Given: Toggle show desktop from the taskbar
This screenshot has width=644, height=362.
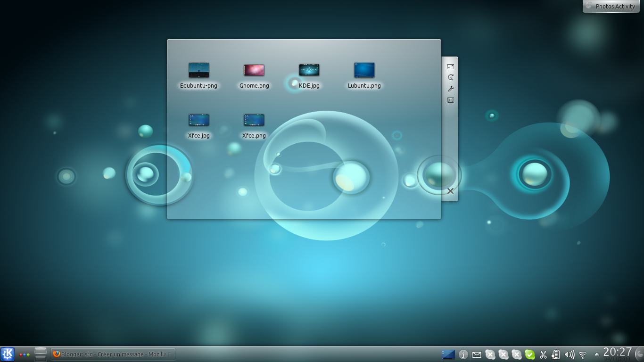Looking at the screenshot, I should click(41, 354).
